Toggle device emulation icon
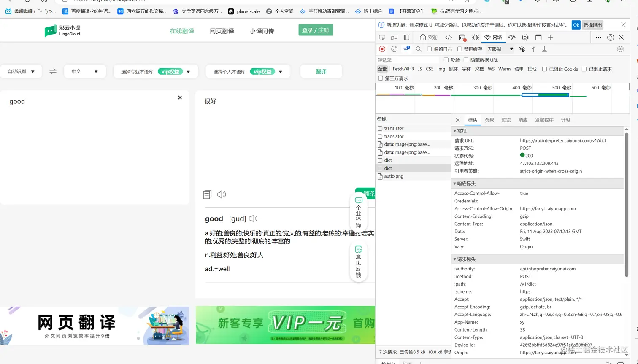This screenshot has width=638, height=364. tap(394, 37)
